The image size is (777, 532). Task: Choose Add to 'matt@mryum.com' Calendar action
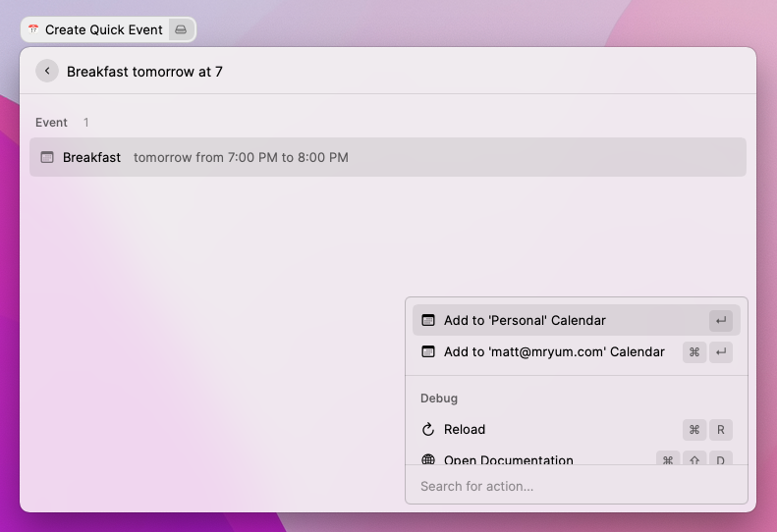click(x=576, y=351)
